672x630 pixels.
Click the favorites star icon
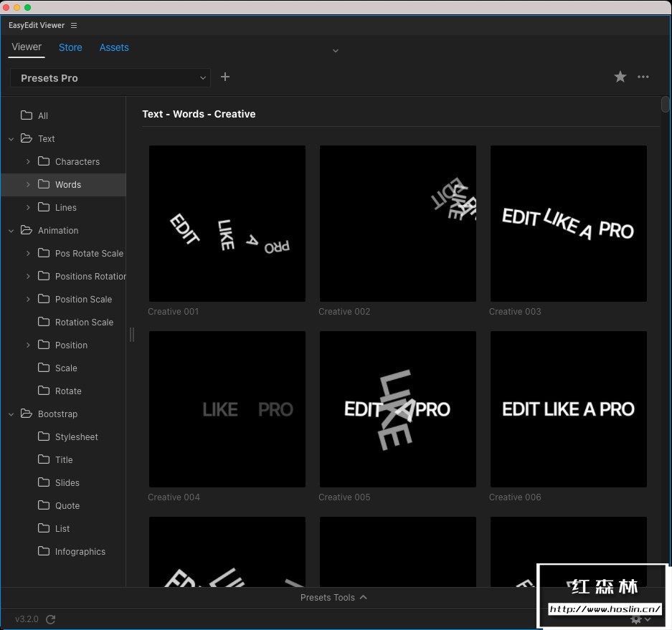click(620, 77)
